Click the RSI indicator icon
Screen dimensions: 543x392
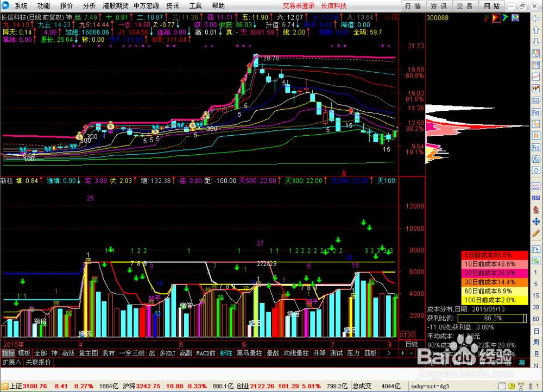(x=536, y=198)
